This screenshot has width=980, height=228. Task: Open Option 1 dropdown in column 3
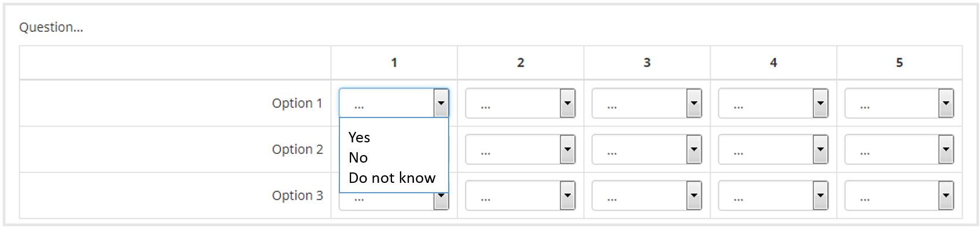(x=647, y=103)
